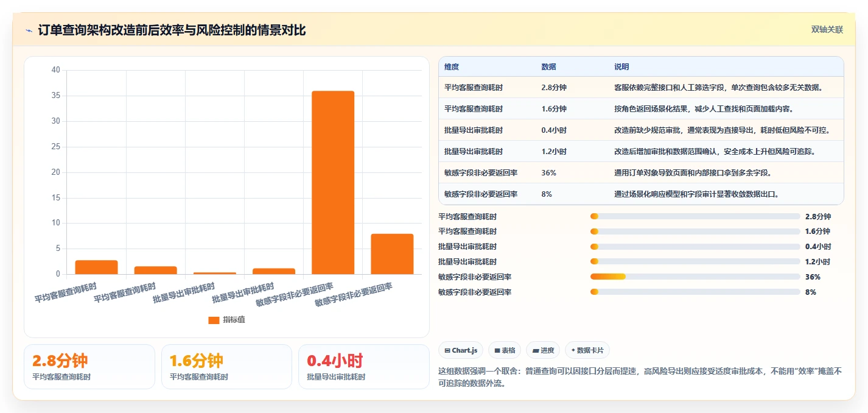Click the description starting 通过场景化响应模型
Screen dimensions: 868x413
point(697,194)
